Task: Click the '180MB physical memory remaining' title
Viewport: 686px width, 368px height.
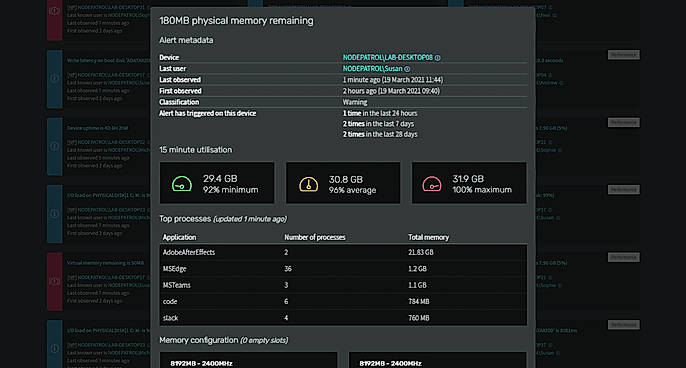Action: point(236,21)
